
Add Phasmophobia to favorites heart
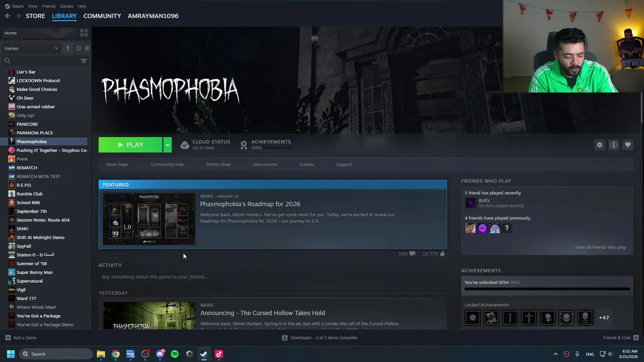627,145
